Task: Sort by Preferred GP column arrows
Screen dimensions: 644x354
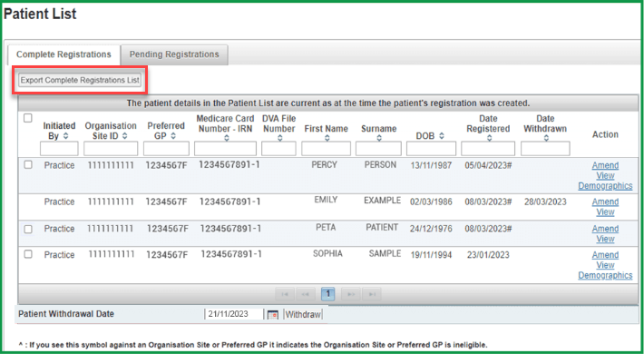Action: [x=173, y=136]
